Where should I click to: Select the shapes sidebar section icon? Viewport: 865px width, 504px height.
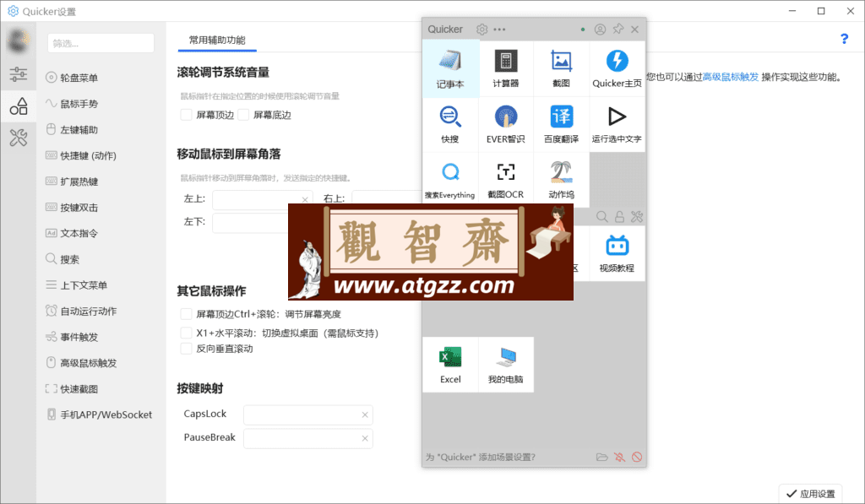tap(19, 106)
